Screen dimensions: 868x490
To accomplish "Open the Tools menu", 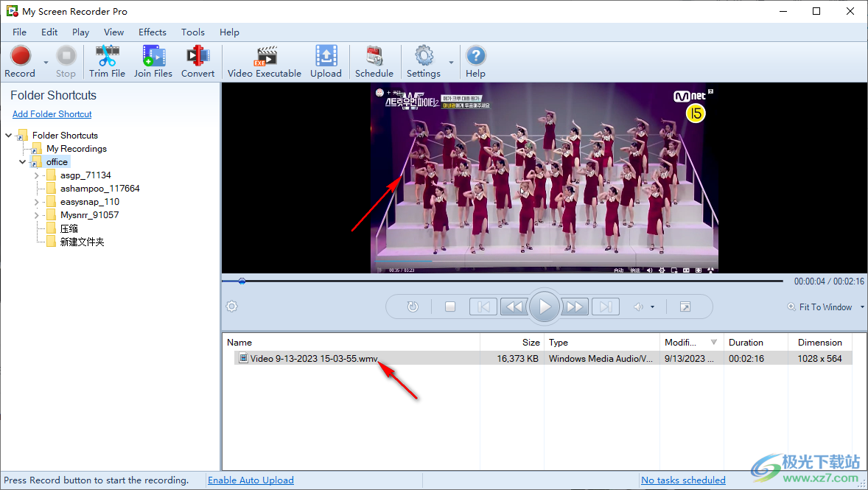I will pyautogui.click(x=192, y=32).
